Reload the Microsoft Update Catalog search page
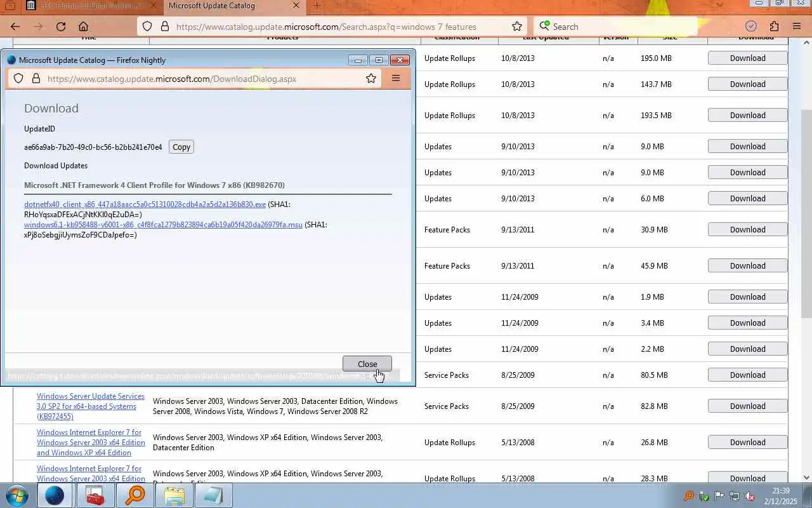This screenshot has width=812, height=508. pyautogui.click(x=61, y=27)
